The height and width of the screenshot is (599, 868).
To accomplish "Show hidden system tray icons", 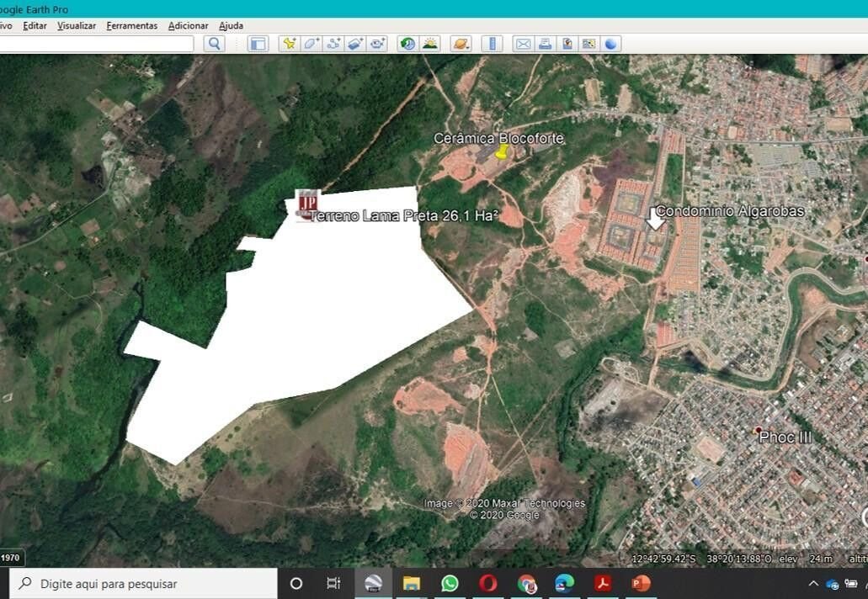I will (x=813, y=584).
